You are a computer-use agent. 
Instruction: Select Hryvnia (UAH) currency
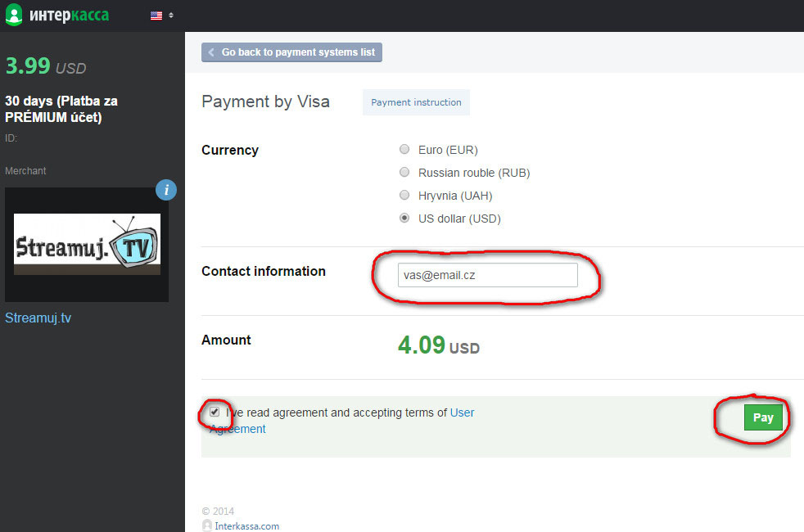coord(404,196)
